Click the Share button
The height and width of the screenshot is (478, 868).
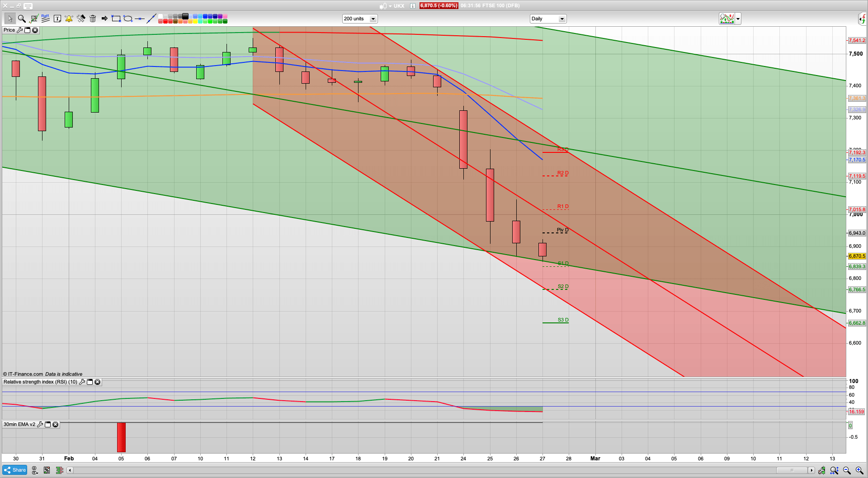point(15,470)
